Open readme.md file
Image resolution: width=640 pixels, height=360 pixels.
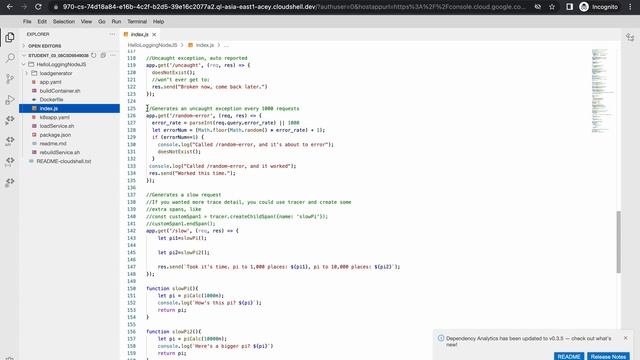[x=53, y=144]
